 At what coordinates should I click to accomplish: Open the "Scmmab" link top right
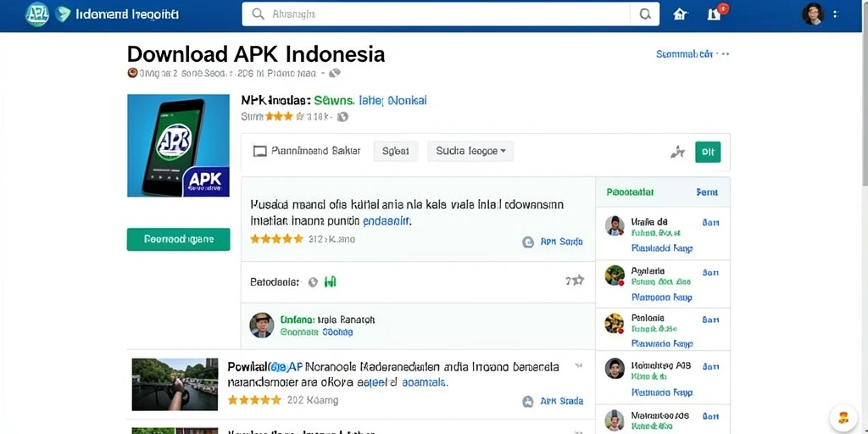click(x=684, y=54)
